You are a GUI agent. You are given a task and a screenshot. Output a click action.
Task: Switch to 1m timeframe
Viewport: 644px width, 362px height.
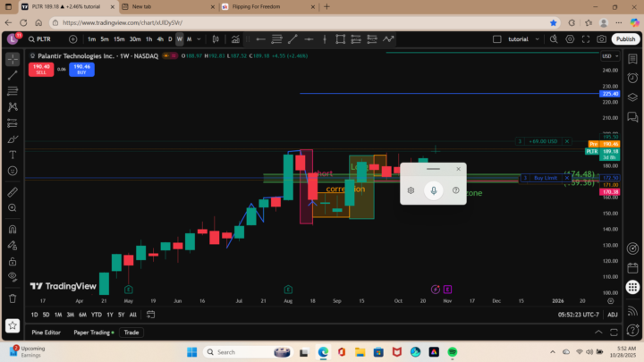91,39
